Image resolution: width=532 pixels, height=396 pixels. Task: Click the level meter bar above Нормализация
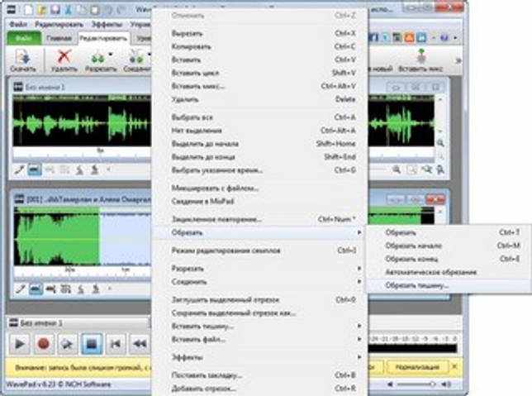click(412, 348)
